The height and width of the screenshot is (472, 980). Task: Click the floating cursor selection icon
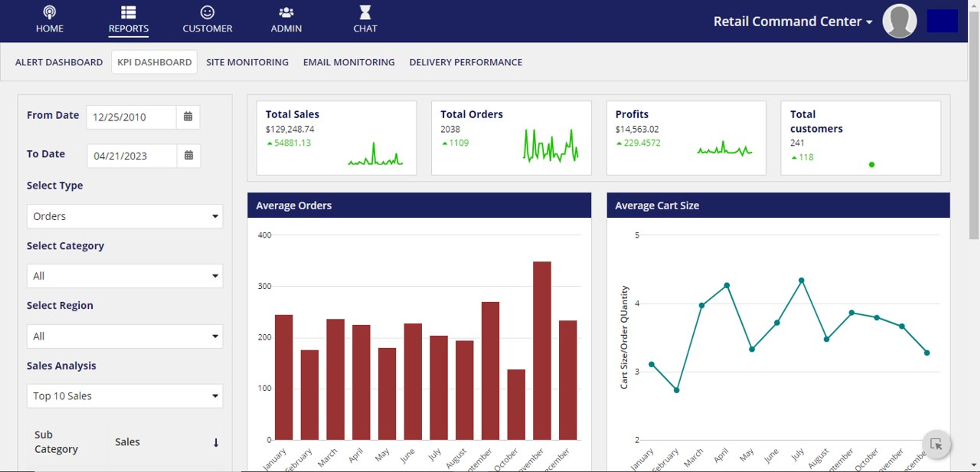click(936, 444)
